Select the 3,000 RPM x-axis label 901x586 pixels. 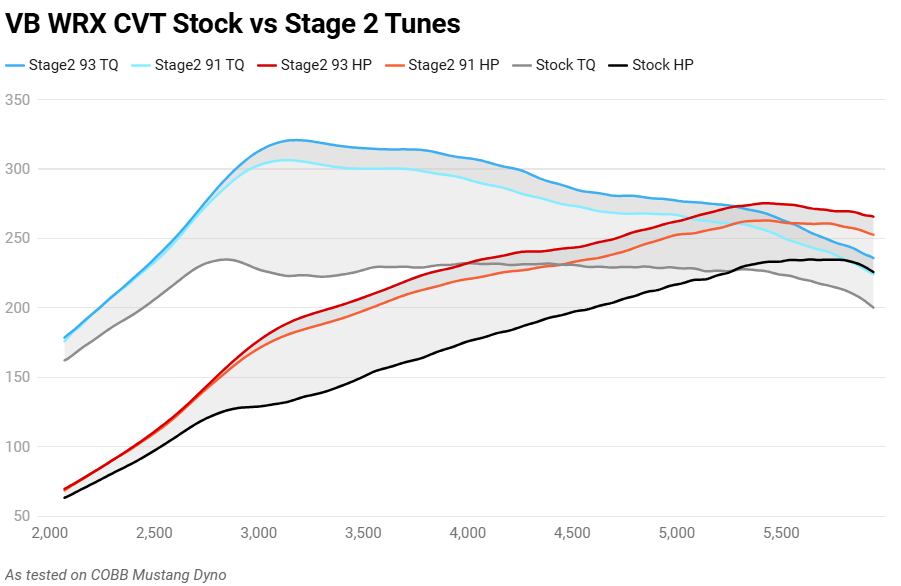coord(258,532)
